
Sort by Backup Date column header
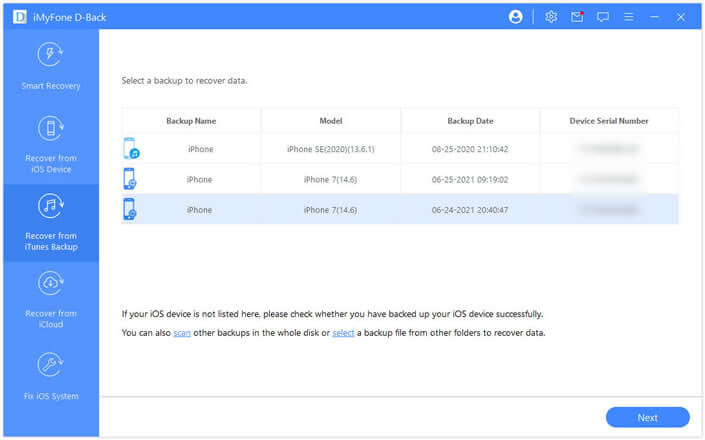470,121
